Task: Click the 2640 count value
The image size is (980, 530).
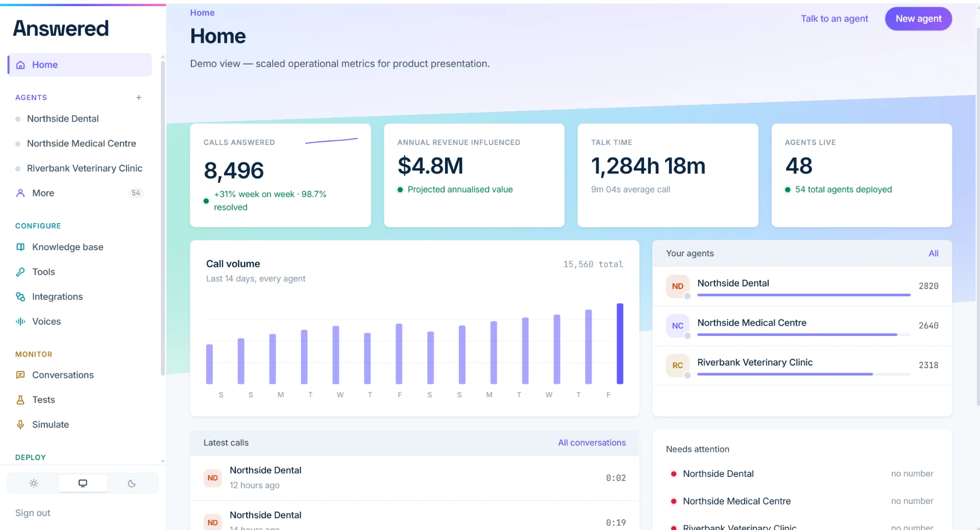Action: click(928, 326)
